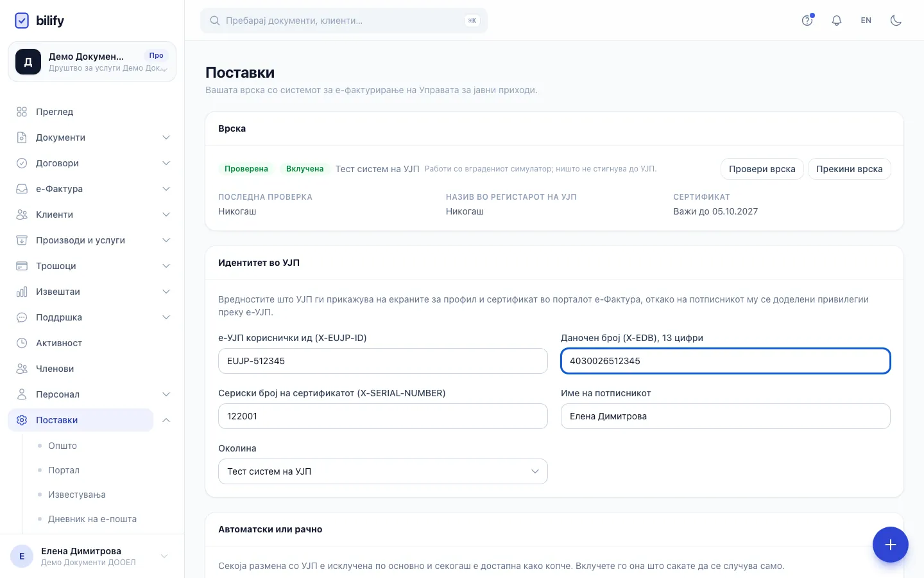
Task: Click the Преглед grid icon
Action: coord(22,112)
